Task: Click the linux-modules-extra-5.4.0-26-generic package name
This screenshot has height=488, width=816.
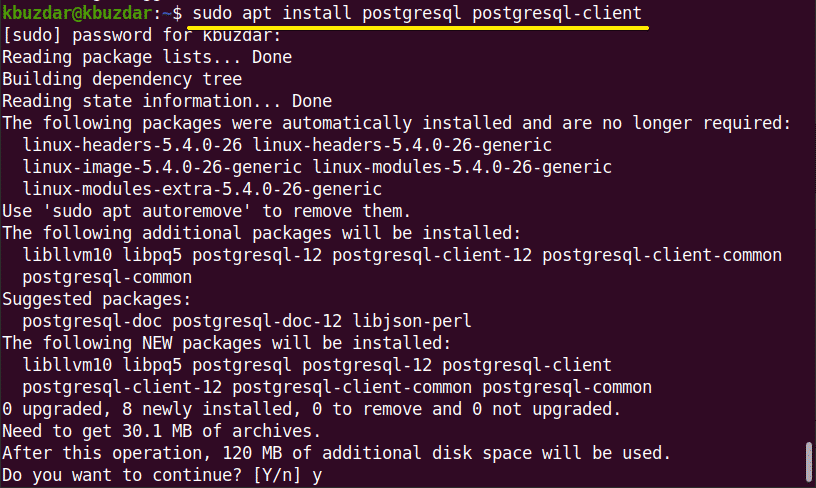Action: click(201, 189)
